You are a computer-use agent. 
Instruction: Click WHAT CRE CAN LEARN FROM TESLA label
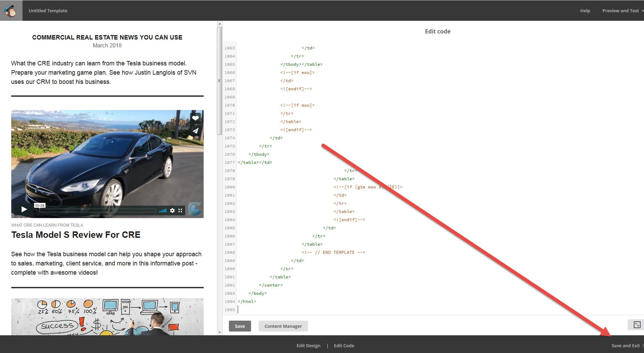[47, 225]
